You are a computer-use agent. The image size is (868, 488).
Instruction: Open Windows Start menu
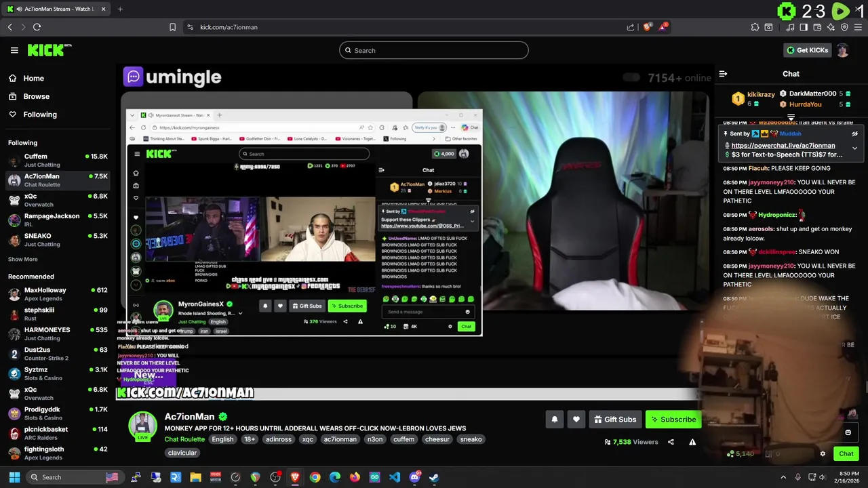pos(14,477)
